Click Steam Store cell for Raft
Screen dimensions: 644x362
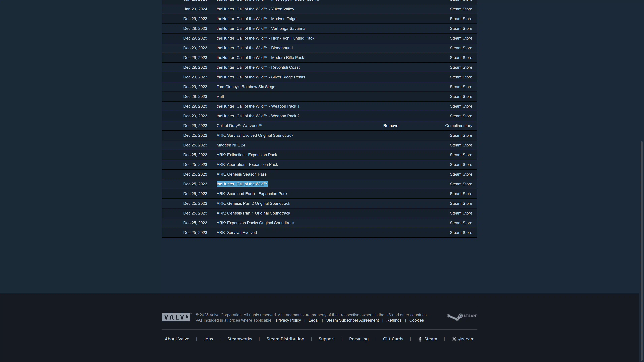pyautogui.click(x=461, y=97)
